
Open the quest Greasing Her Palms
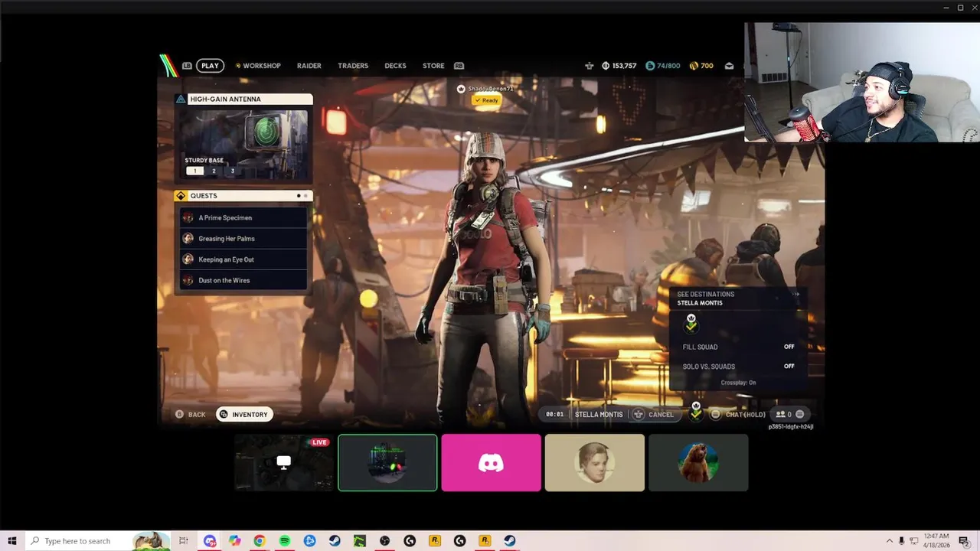pos(243,238)
